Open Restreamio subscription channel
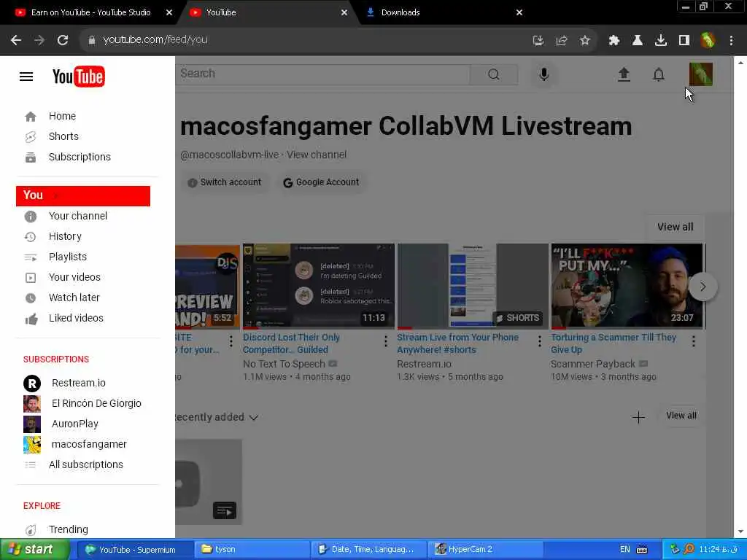The image size is (747, 560). (79, 384)
